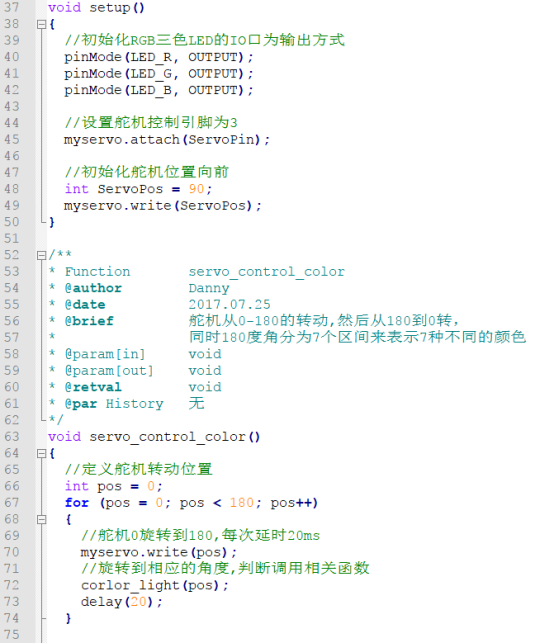
Task: Click line number 37 in the margin
Action: coord(12,7)
